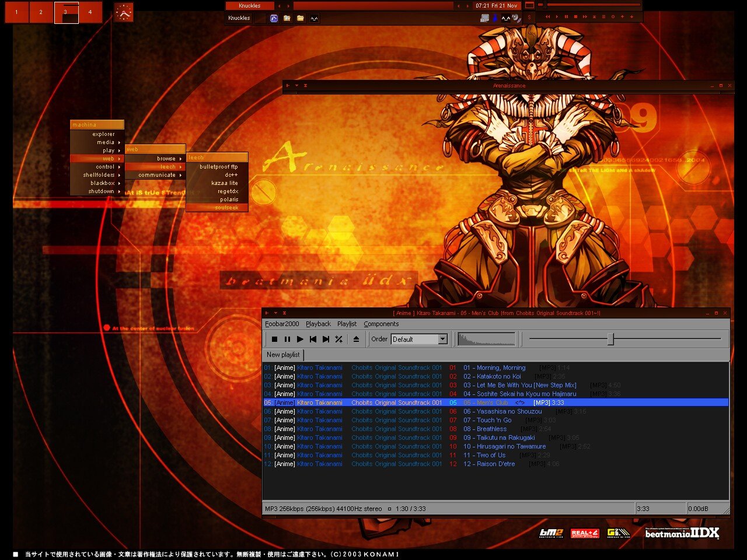Click the Foobar2000 toolbar play button

point(300,339)
